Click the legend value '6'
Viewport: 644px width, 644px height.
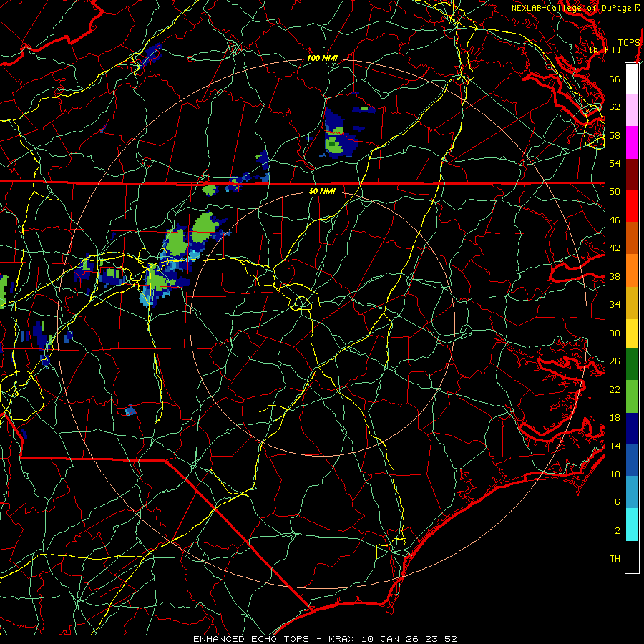tap(617, 502)
